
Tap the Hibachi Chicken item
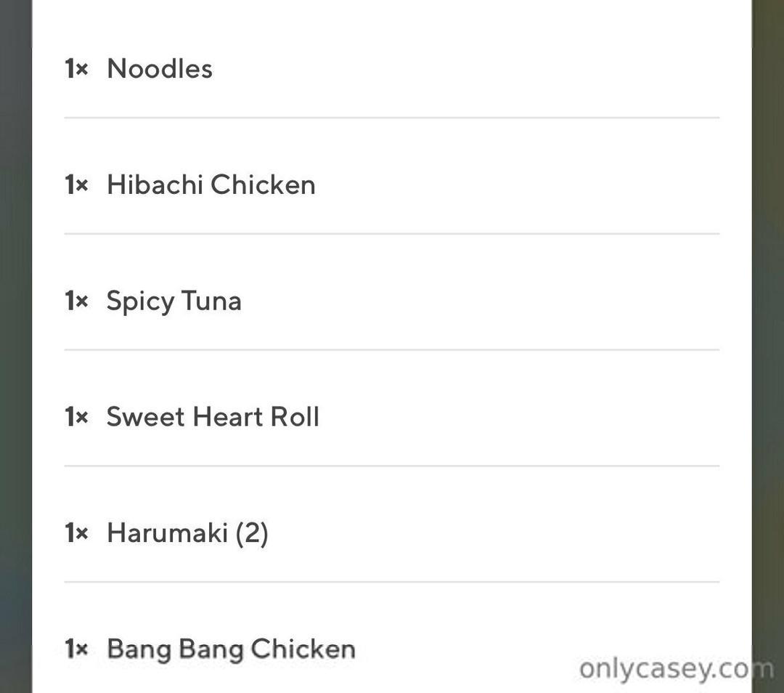click(211, 185)
